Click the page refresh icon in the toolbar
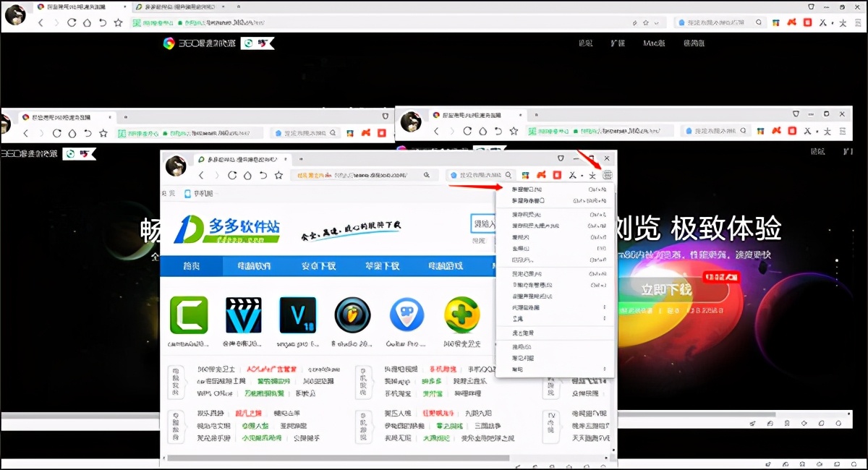Image resolution: width=868 pixels, height=470 pixels. [x=231, y=175]
